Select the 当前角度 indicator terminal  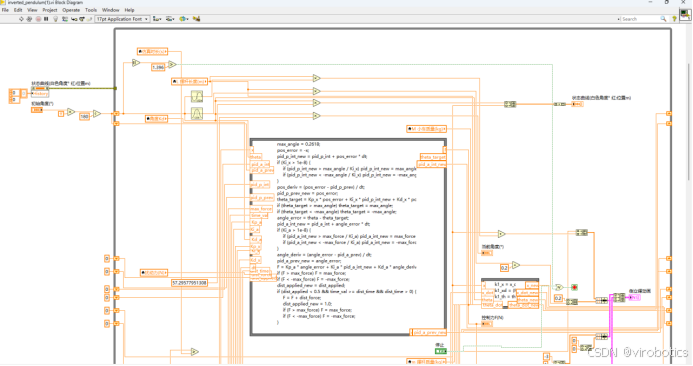pyautogui.click(x=487, y=253)
